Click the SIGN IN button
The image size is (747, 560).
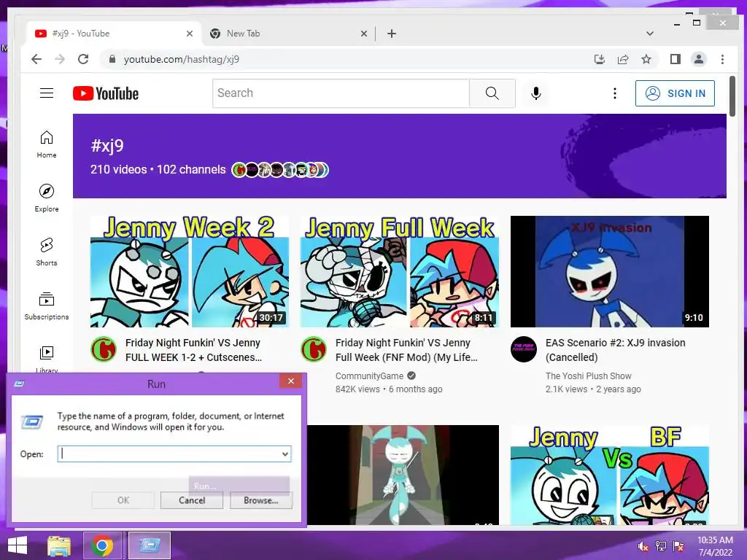click(x=675, y=93)
